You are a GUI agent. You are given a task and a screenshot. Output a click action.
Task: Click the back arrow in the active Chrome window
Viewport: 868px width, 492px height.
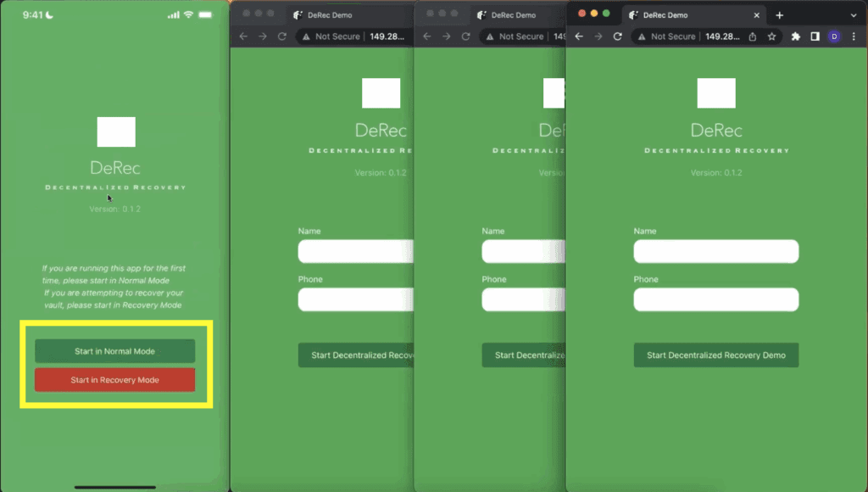(x=579, y=36)
